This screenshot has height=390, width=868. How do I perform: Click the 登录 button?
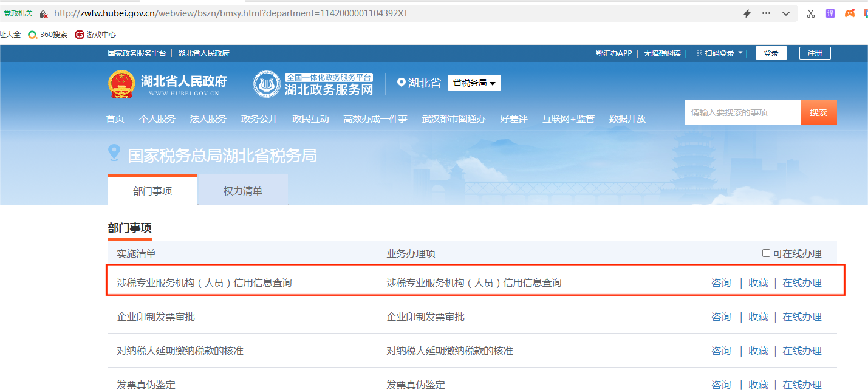(x=771, y=53)
